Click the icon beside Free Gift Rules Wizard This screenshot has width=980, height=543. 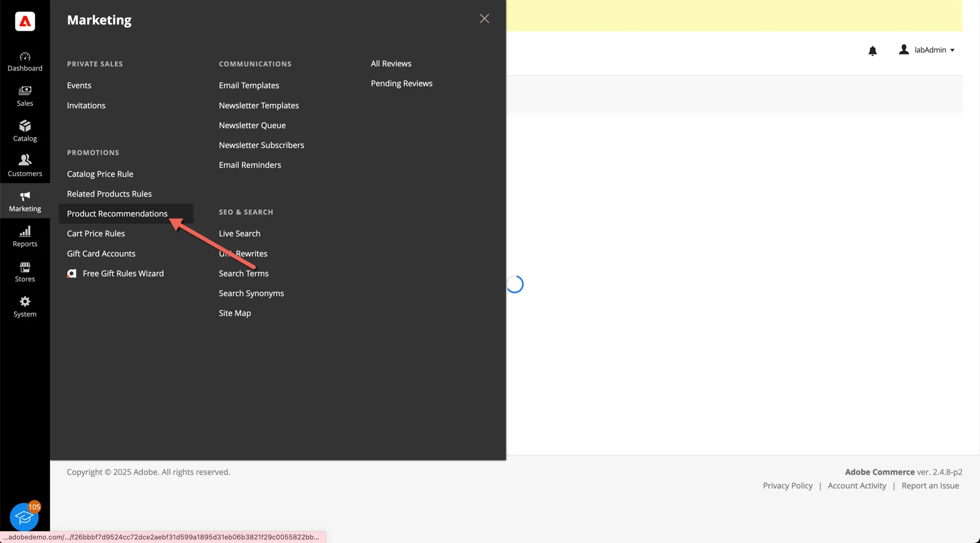pos(71,274)
